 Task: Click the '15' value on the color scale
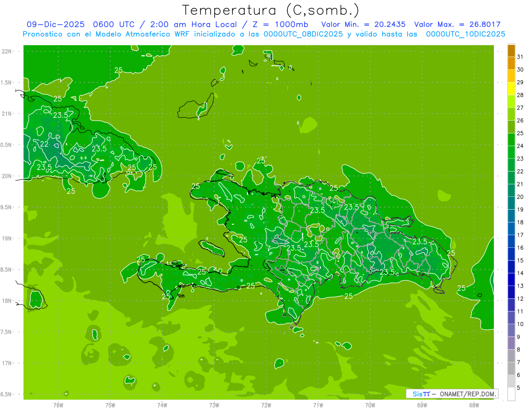coord(520,260)
